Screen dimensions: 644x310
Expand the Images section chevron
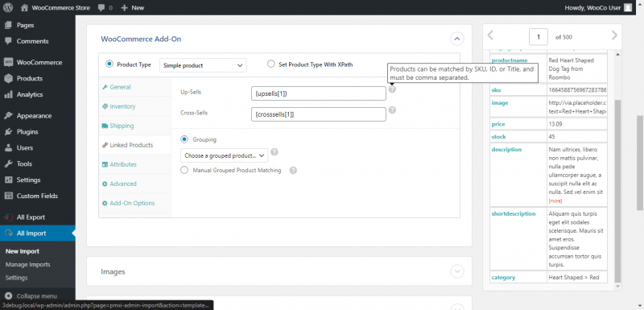pos(457,271)
